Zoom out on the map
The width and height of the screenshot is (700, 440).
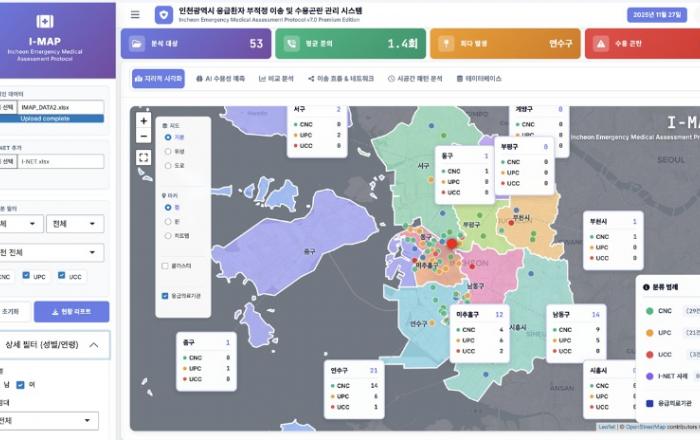pos(143,136)
